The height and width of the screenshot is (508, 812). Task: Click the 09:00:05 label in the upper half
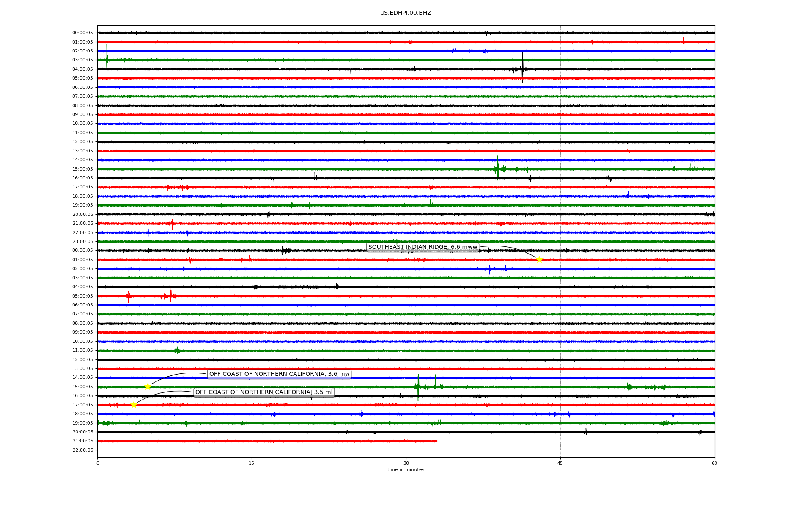82,114
